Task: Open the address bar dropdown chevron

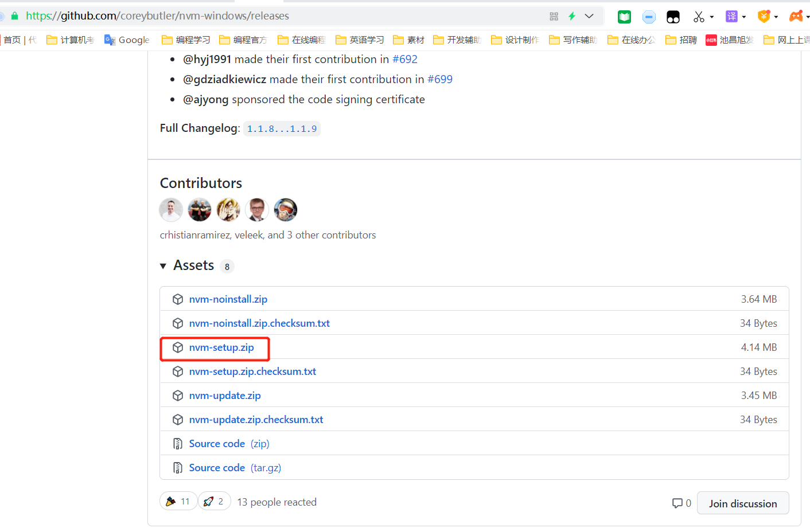Action: (589, 16)
